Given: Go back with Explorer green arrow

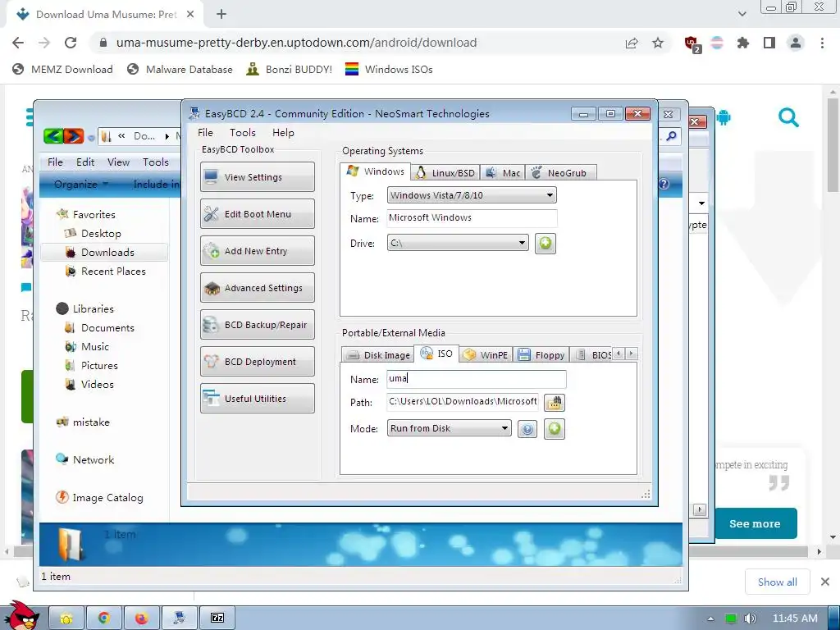Looking at the screenshot, I should click(x=53, y=136).
